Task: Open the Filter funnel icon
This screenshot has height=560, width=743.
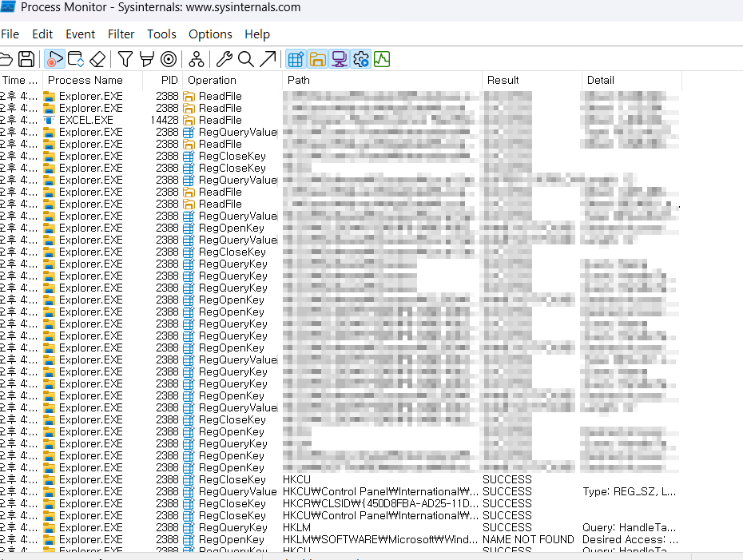Action: 125,59
